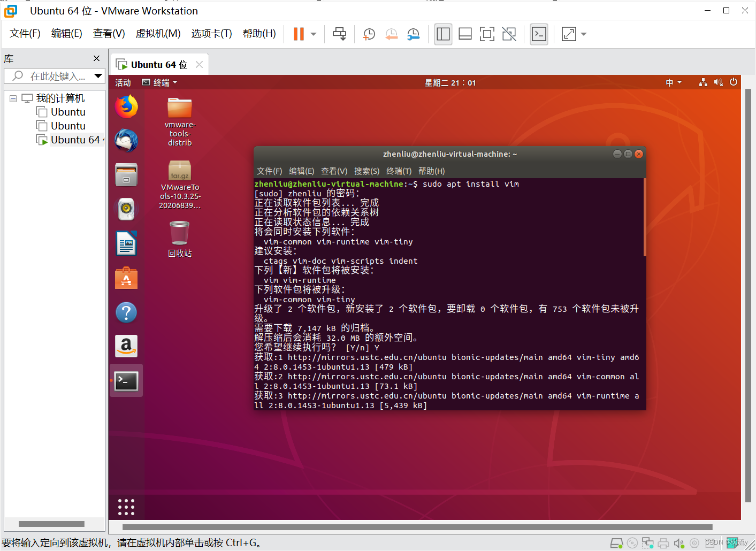Open LibreOffice Writer from the dock
The height and width of the screenshot is (551, 756).
(x=126, y=243)
